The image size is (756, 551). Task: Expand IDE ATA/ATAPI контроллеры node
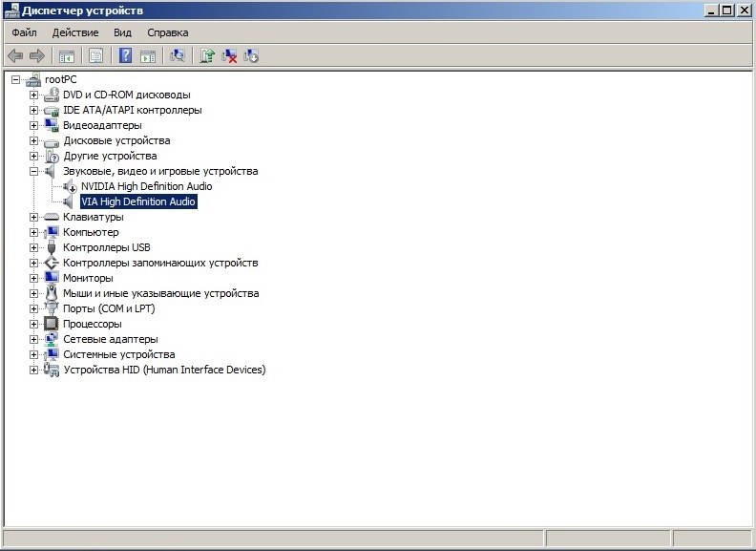(33, 110)
